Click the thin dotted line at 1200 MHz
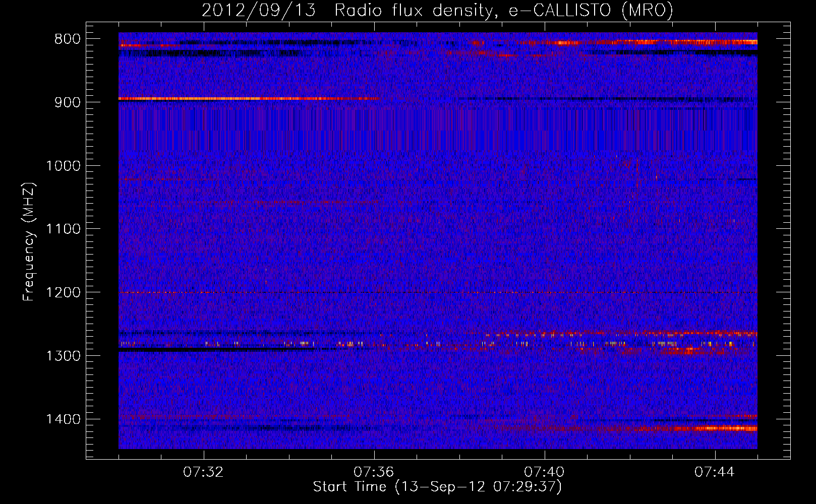The height and width of the screenshot is (504, 816). 438,292
